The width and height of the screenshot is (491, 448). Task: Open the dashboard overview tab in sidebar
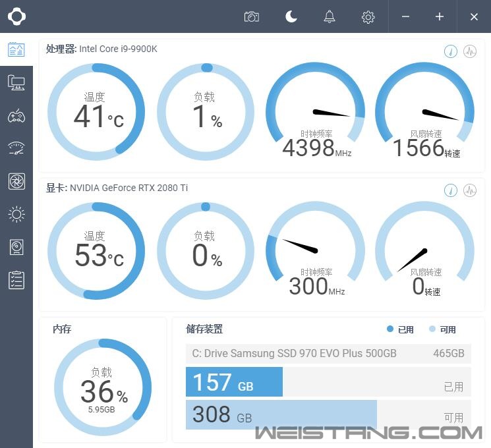[x=16, y=49]
